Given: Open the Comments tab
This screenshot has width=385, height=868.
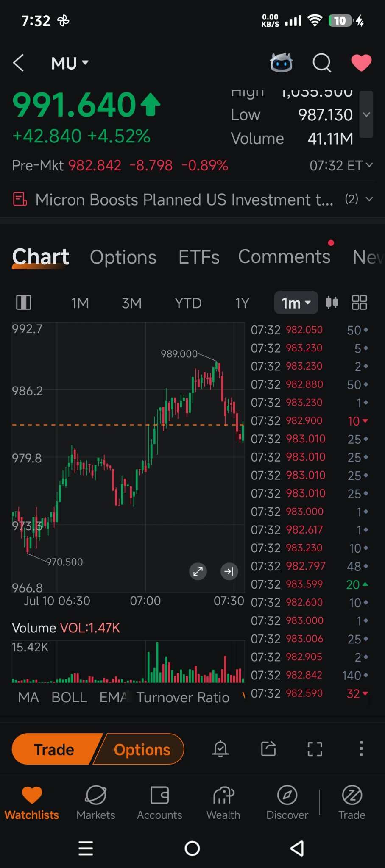Looking at the screenshot, I should pyautogui.click(x=284, y=256).
